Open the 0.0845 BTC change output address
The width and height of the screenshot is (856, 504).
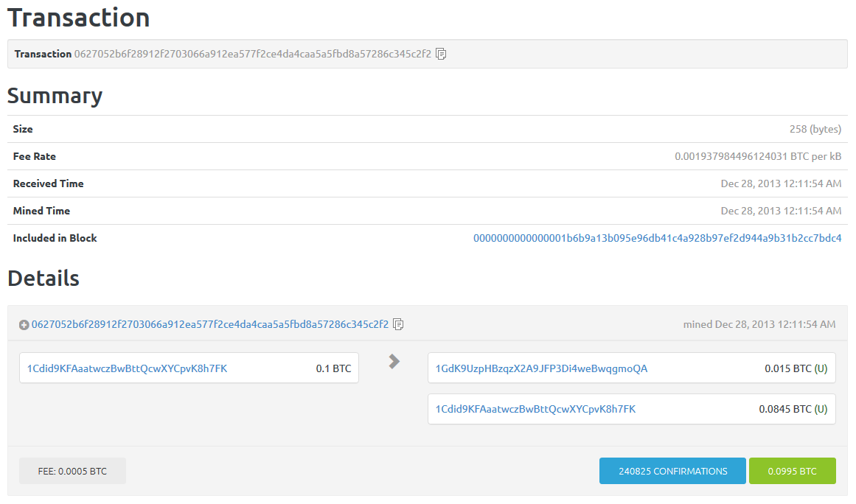[x=535, y=409]
